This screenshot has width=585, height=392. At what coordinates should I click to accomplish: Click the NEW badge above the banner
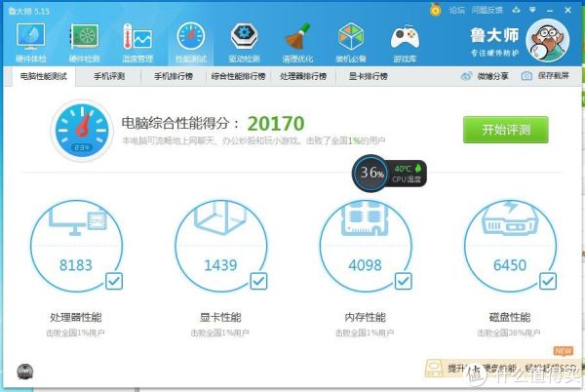click(564, 351)
